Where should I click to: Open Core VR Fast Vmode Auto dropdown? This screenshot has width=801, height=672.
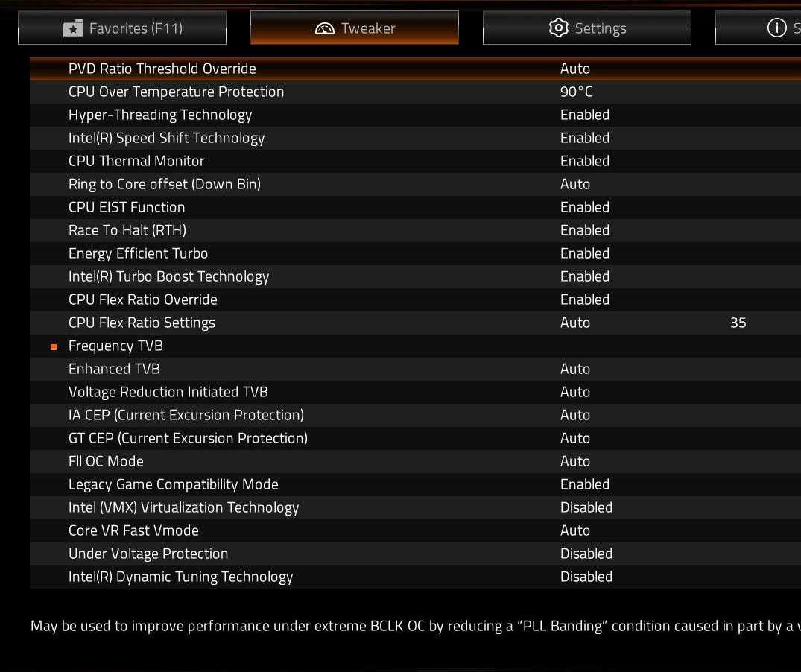click(x=575, y=530)
